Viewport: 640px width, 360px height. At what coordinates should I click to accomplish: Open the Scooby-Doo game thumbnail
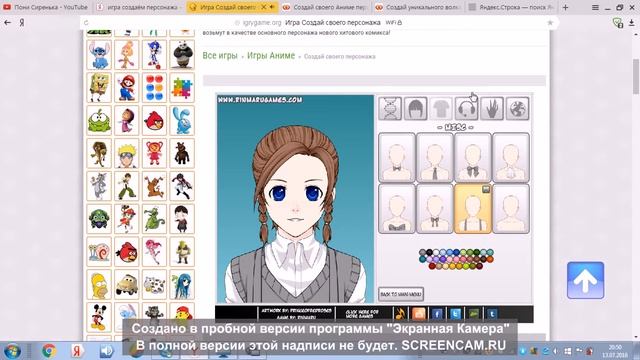pyautogui.click(x=154, y=186)
